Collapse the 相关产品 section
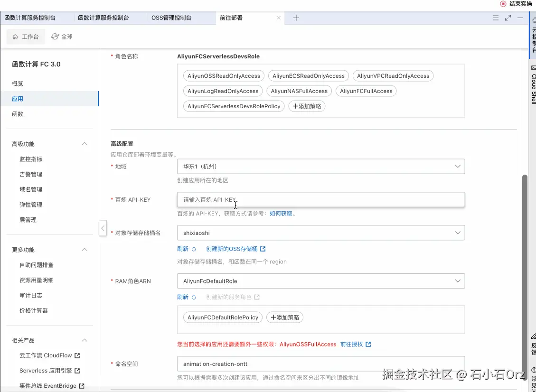 (x=85, y=340)
